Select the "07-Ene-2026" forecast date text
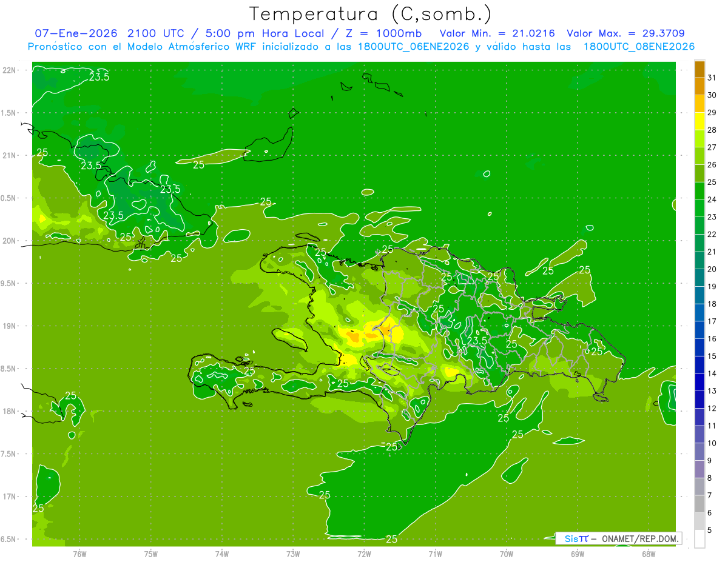The image size is (728, 562). [x=76, y=33]
